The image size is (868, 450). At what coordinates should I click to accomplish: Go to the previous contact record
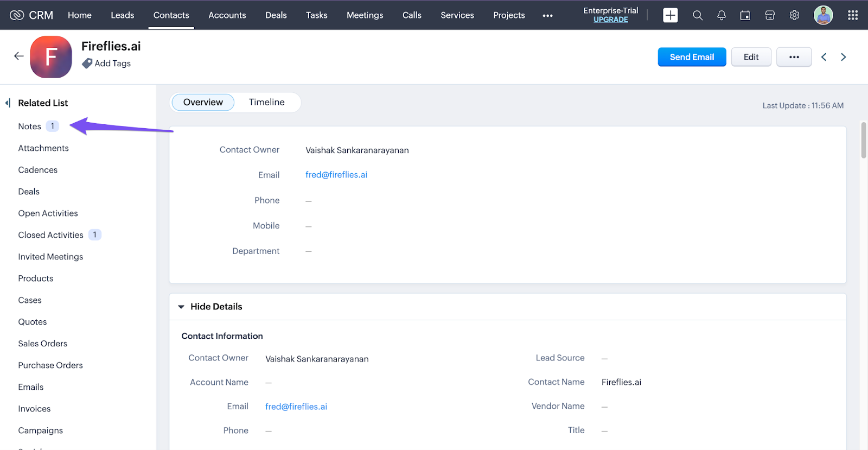click(x=824, y=57)
